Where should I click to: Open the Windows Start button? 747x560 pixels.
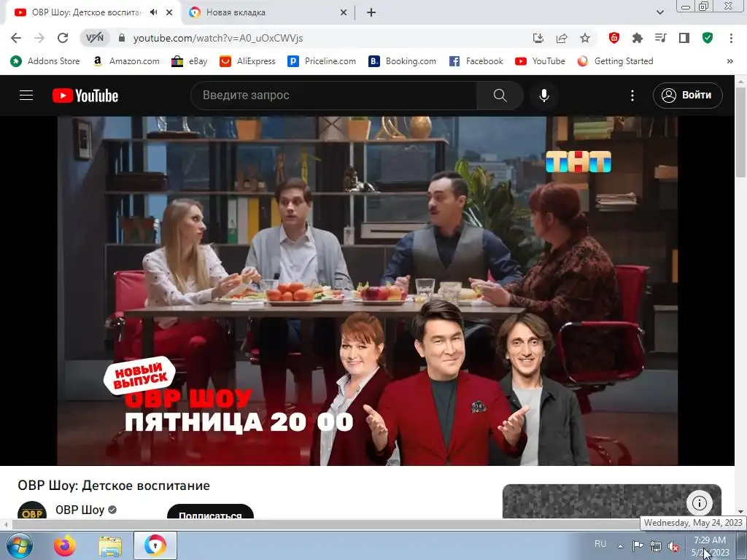coord(20,545)
